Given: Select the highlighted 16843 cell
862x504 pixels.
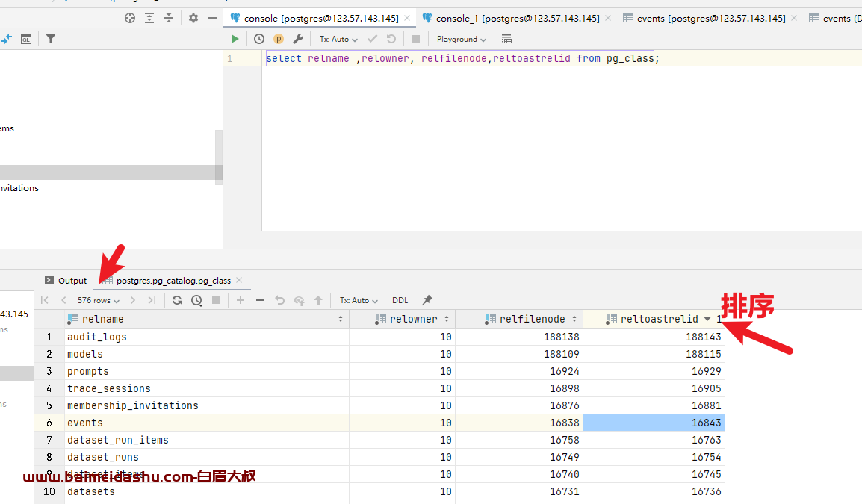Looking at the screenshot, I should [x=654, y=423].
